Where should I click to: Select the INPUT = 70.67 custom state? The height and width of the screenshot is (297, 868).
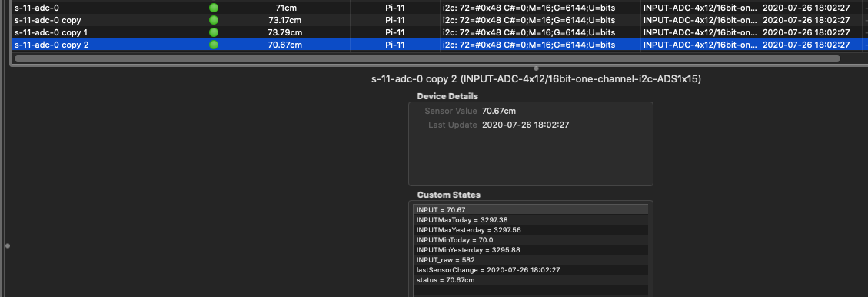[x=530, y=209]
